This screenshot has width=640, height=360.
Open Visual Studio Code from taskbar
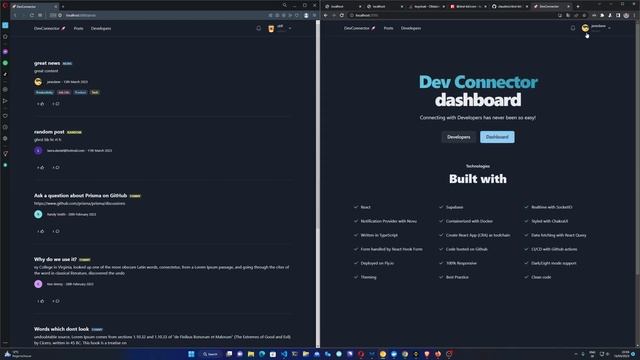[284, 354]
